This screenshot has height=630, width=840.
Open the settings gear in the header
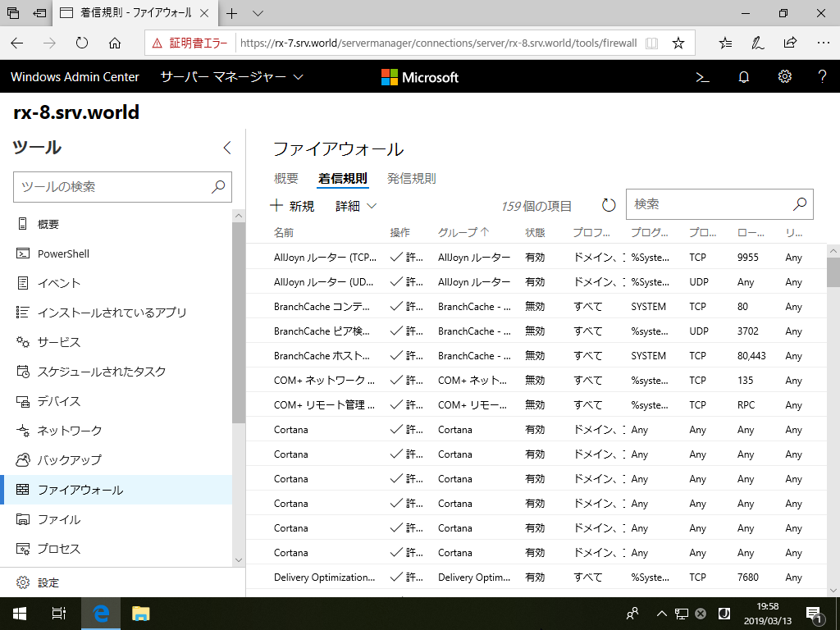pos(784,76)
